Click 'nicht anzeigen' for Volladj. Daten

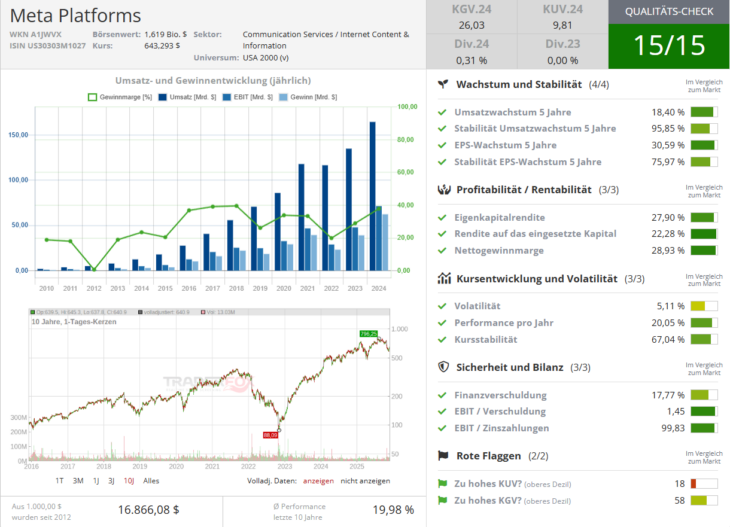[x=368, y=480]
